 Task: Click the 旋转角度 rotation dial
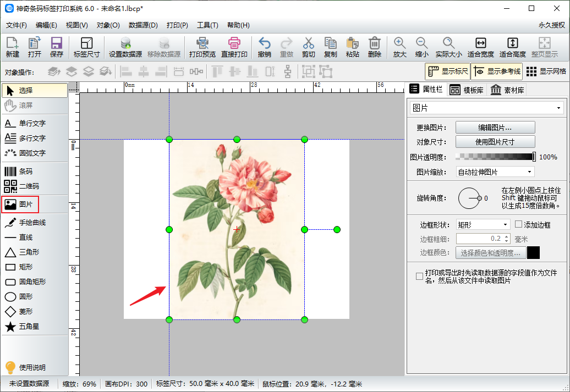tap(469, 198)
